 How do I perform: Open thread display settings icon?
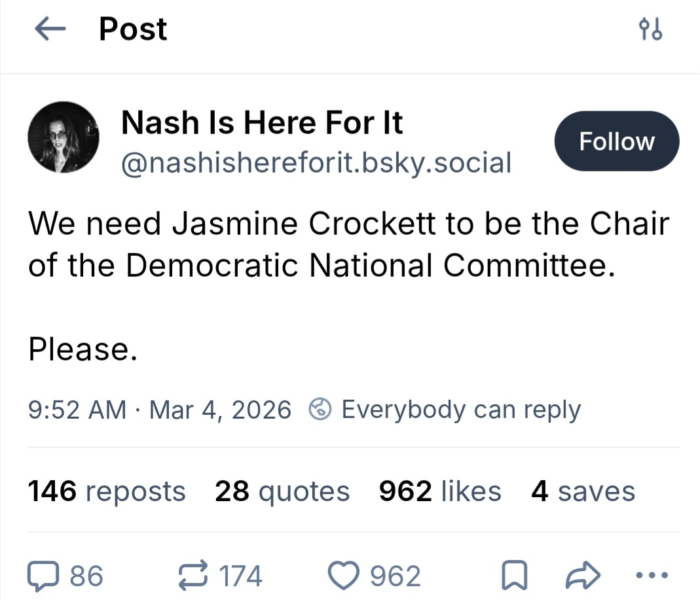pyautogui.click(x=650, y=29)
